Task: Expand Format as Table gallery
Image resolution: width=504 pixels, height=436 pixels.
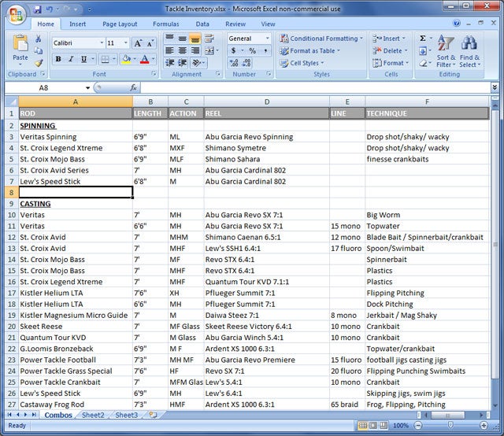Action: click(309, 51)
